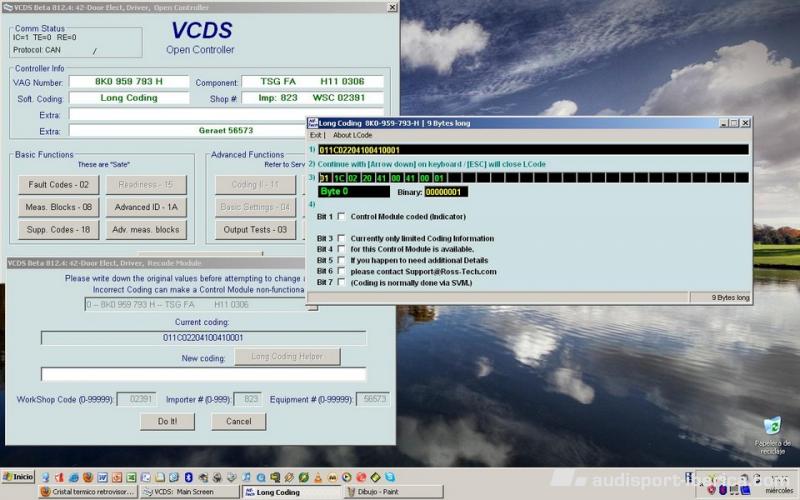Click the blue monitor tray icon
The width and height of the screenshot is (800, 500).
coord(745,490)
